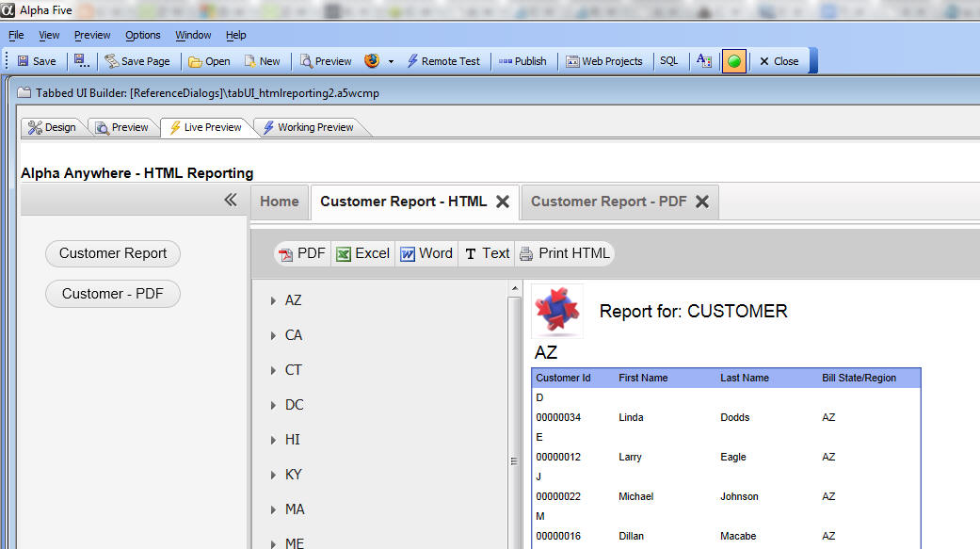This screenshot has height=549, width=980.
Task: Click customer id 00000022
Action: coord(558,496)
